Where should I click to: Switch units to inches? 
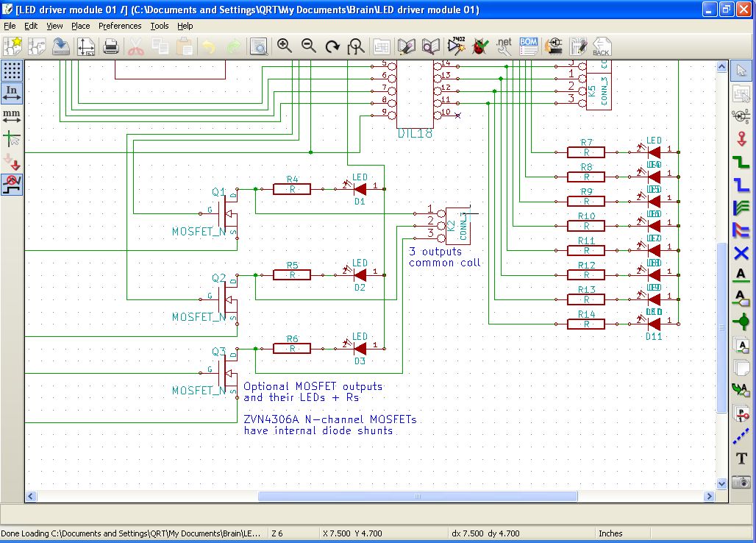12,93
